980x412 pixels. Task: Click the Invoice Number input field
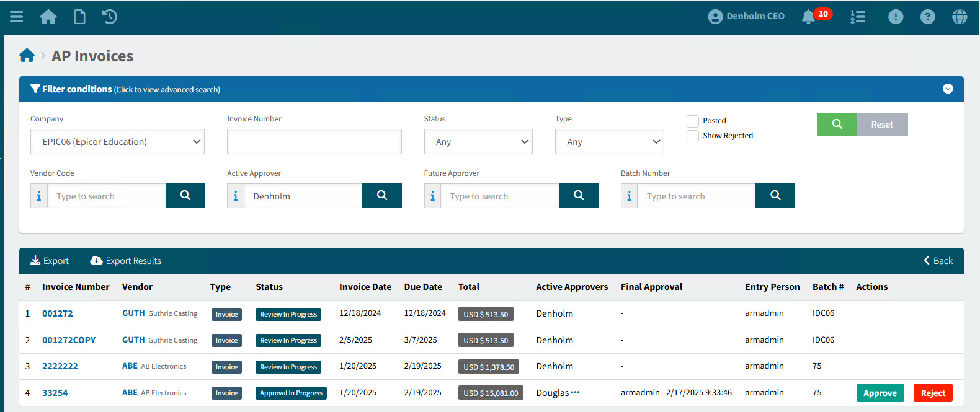coord(314,142)
